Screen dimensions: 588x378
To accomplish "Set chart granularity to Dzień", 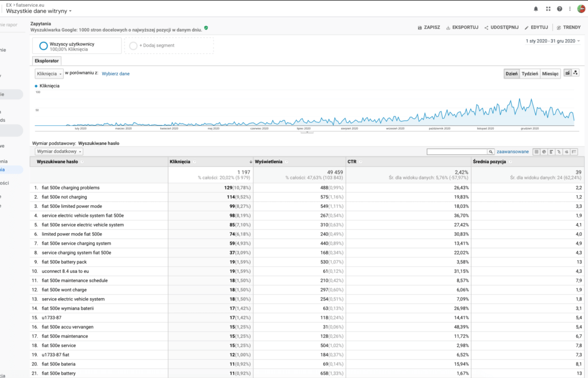I will point(512,74).
